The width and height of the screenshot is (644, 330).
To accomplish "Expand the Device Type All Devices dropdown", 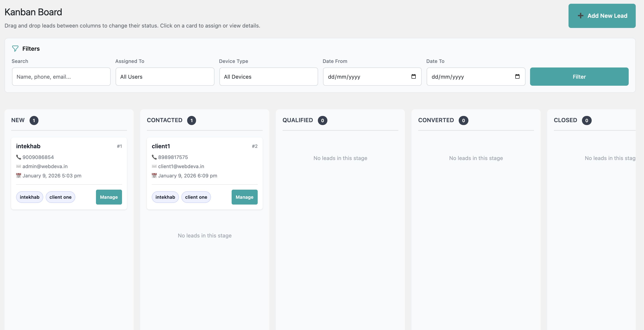I will pyautogui.click(x=268, y=77).
